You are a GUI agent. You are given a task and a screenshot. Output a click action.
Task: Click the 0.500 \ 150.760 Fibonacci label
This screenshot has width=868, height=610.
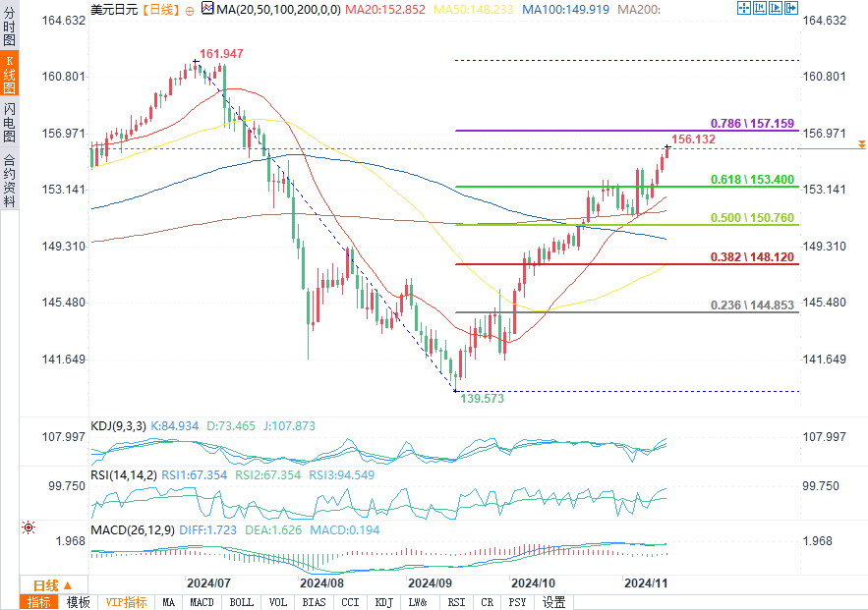[752, 218]
